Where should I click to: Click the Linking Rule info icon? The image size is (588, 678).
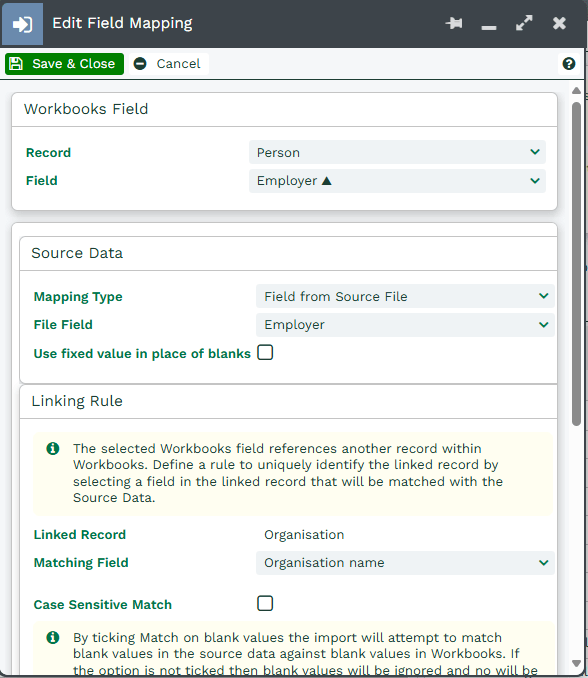53,448
